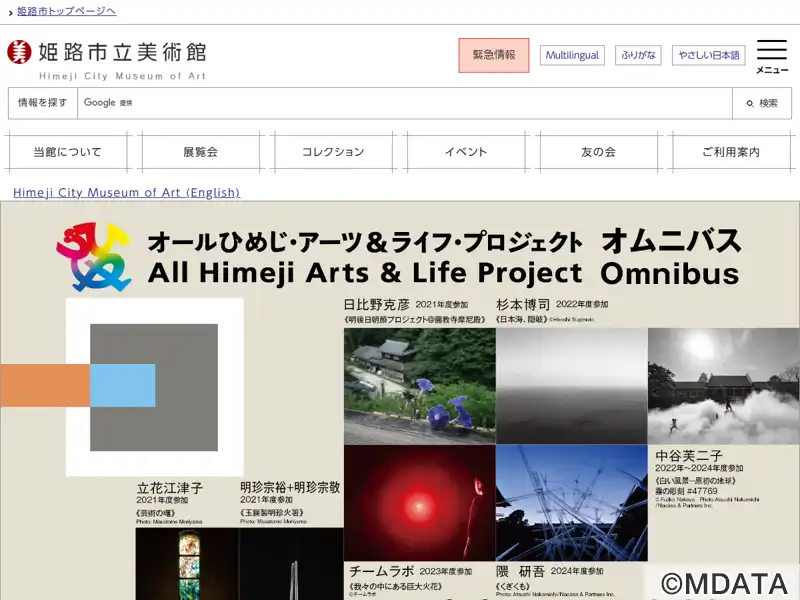Click the morning glory temple photo
Screen dimensions: 800x600
[x=419, y=386]
